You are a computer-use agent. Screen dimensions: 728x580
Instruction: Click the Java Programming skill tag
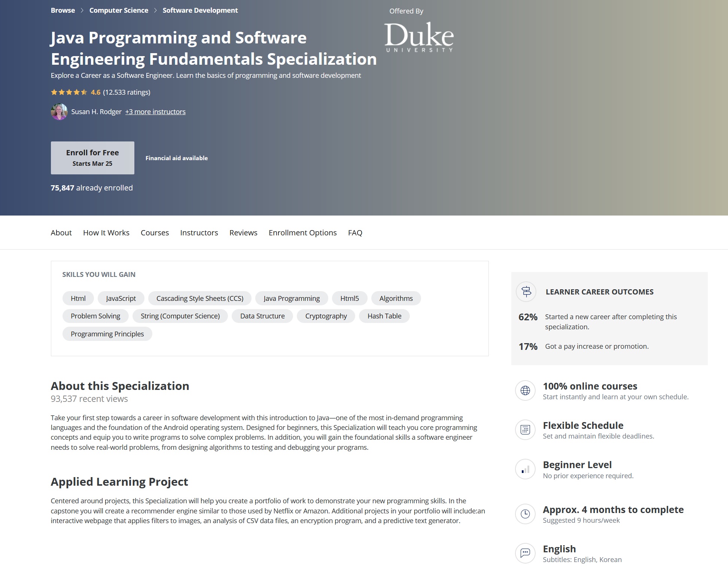[292, 298]
